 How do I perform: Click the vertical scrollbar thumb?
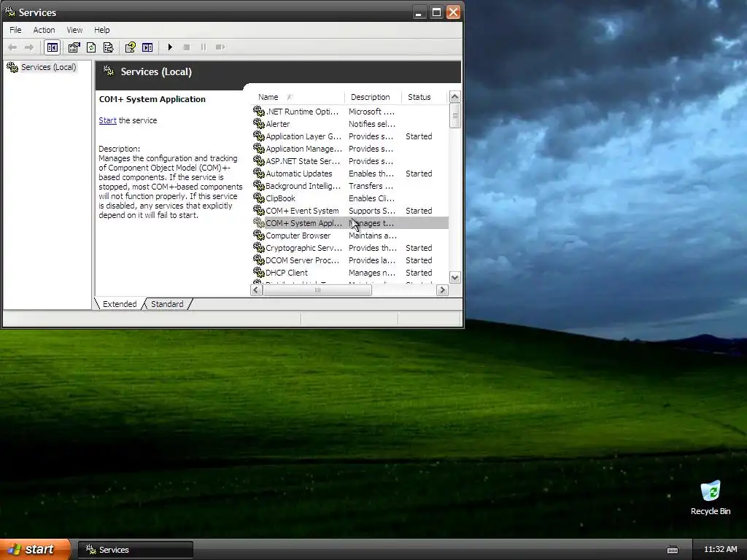click(455, 116)
